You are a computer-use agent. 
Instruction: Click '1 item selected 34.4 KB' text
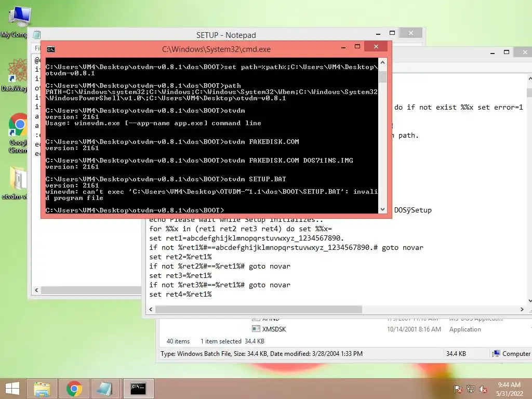[x=232, y=341]
